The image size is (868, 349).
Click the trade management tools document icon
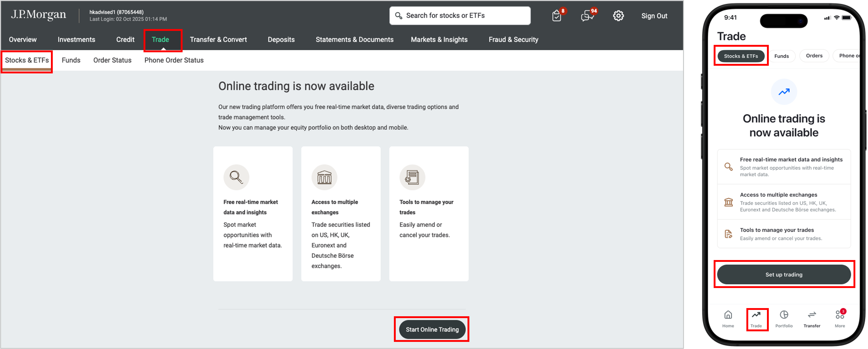(x=412, y=177)
